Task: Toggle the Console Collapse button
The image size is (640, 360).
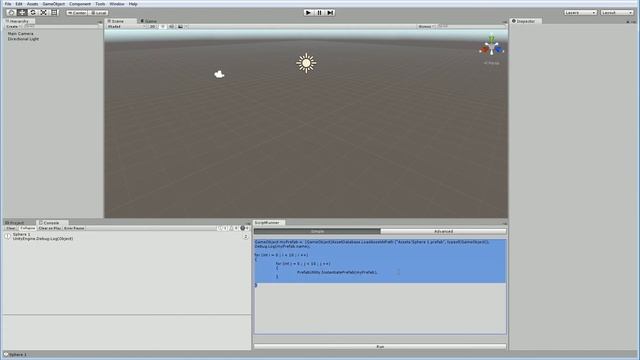Action: pos(27,228)
